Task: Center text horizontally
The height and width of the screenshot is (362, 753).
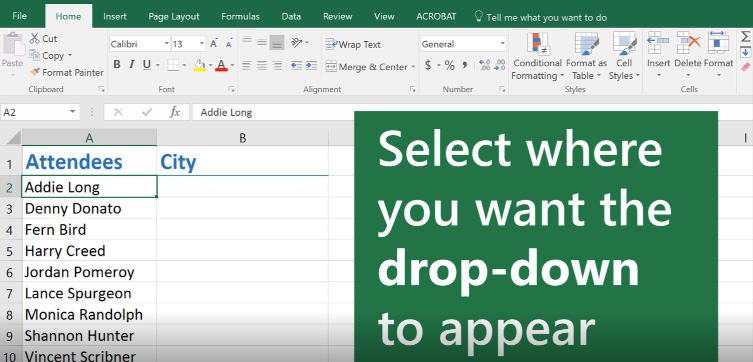Action: (262, 65)
